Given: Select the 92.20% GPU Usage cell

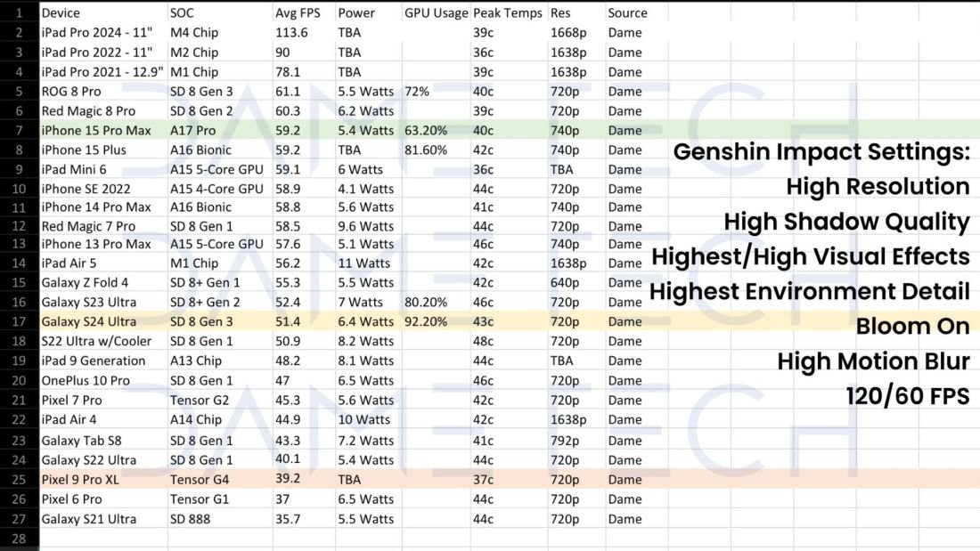Looking at the screenshot, I should pos(437,321).
